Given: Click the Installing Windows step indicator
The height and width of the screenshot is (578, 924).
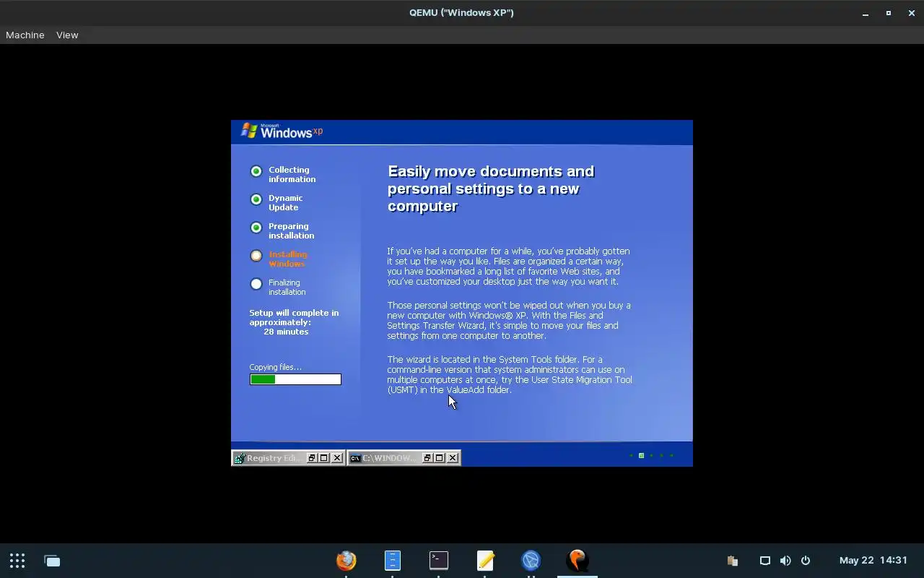Looking at the screenshot, I should [256, 256].
